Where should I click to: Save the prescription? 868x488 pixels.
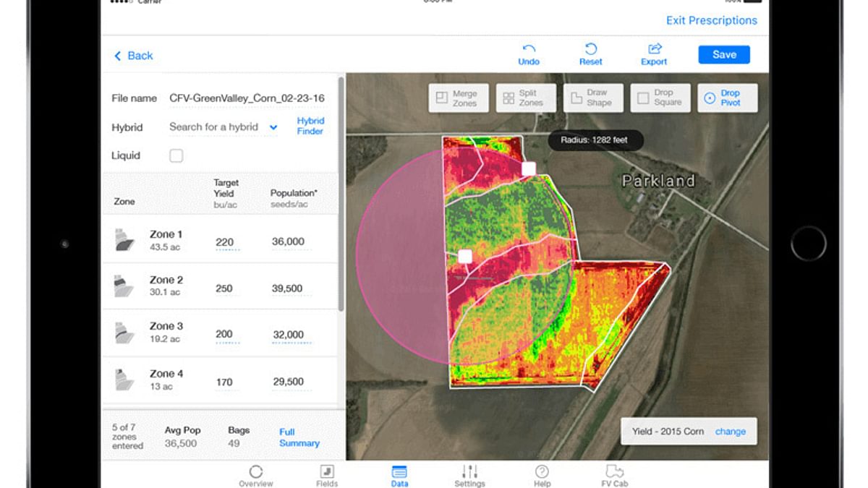(724, 55)
